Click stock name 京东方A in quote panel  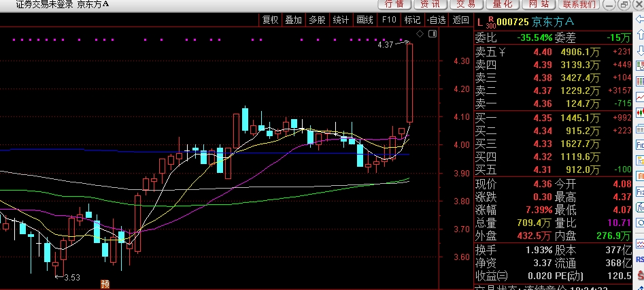(x=553, y=22)
